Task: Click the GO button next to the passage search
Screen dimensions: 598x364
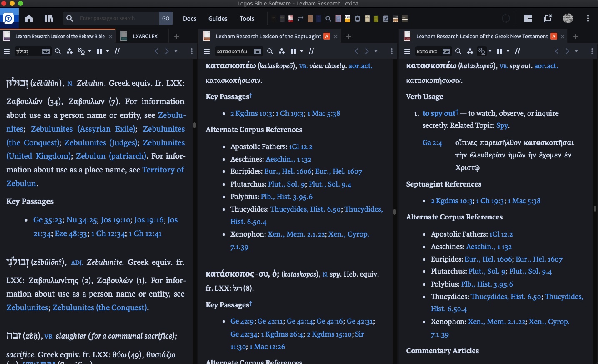Action: click(x=165, y=18)
